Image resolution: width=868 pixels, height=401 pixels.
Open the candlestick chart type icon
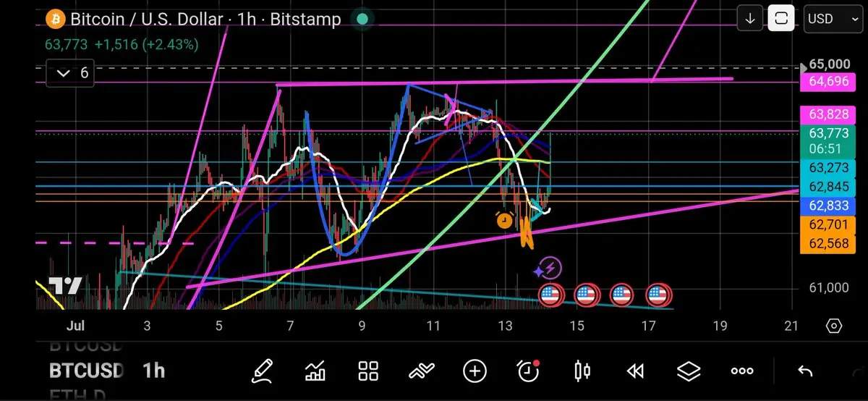[x=582, y=371]
